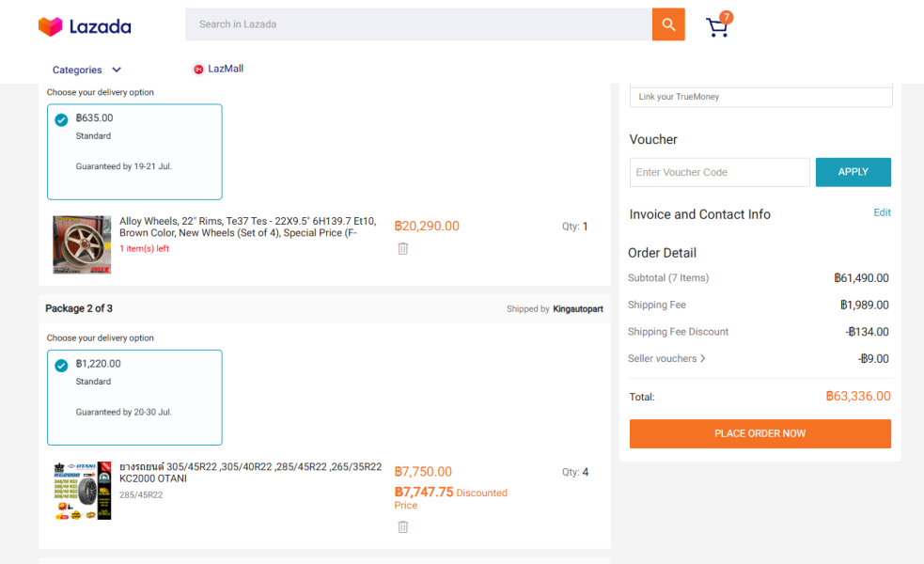Open the Alloy Wheels product thumbnail
The width and height of the screenshot is (924, 564).
click(82, 244)
